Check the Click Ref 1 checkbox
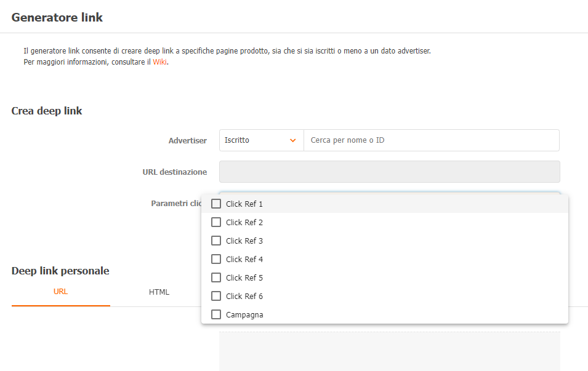Image resolution: width=588 pixels, height=371 pixels. (x=216, y=204)
